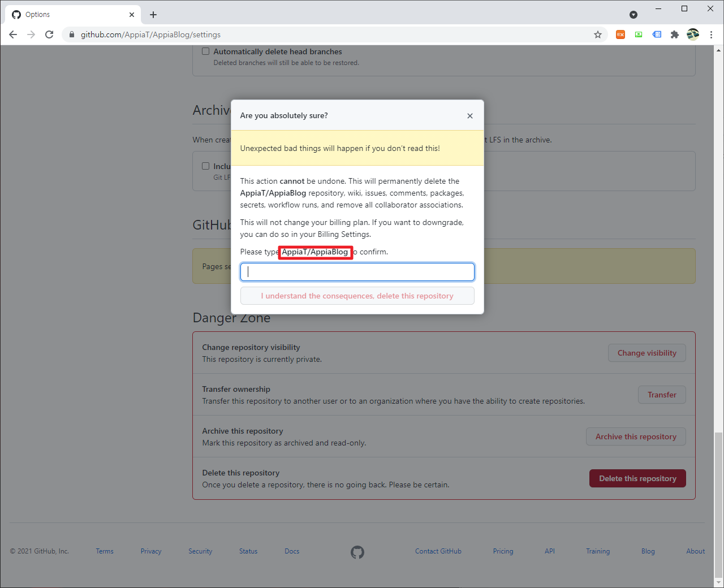Click the 'Change repository visibility' heading
The image size is (724, 588).
[251, 347]
